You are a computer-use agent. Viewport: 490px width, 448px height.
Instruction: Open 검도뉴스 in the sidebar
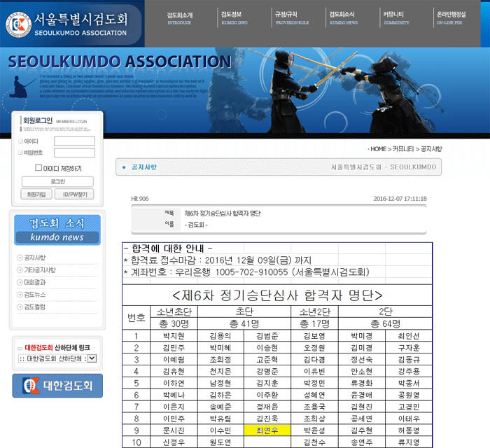click(35, 295)
